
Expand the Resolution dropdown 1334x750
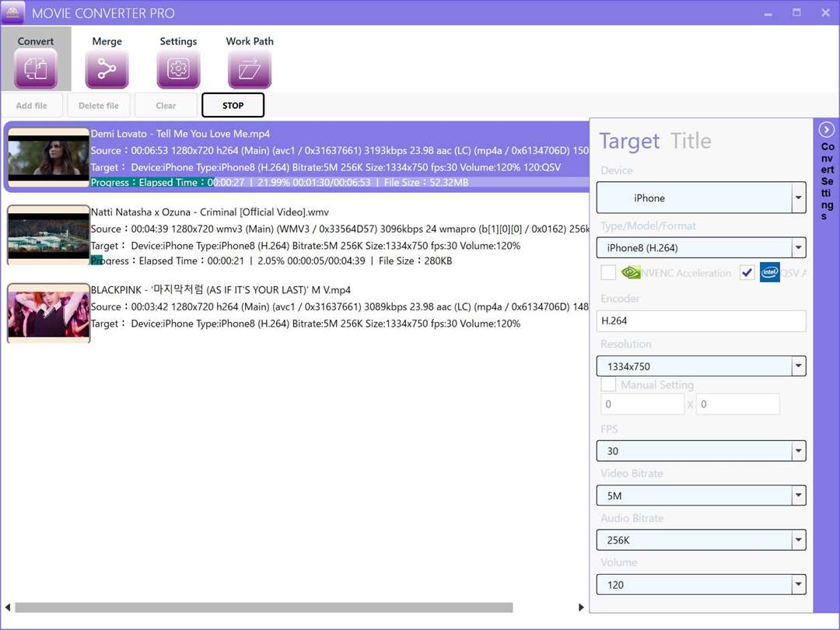(x=701, y=366)
